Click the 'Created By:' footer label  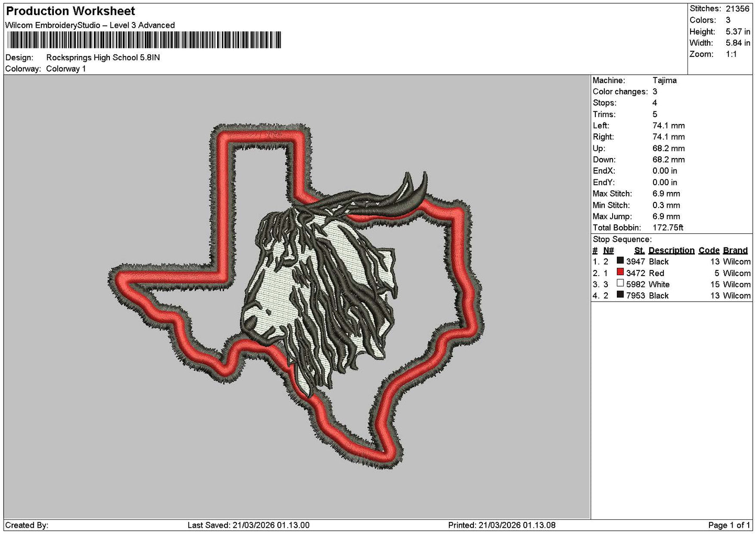(27, 525)
